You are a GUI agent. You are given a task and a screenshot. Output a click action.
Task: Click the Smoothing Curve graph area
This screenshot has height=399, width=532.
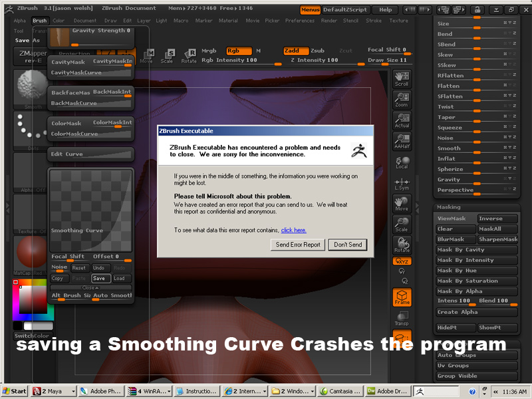coord(90,210)
